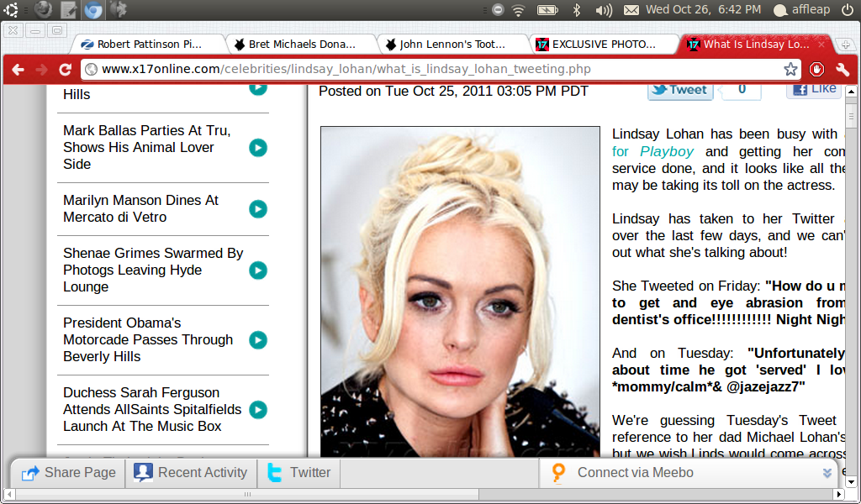
Task: Open a new tab with the plus button
Action: [x=845, y=45]
